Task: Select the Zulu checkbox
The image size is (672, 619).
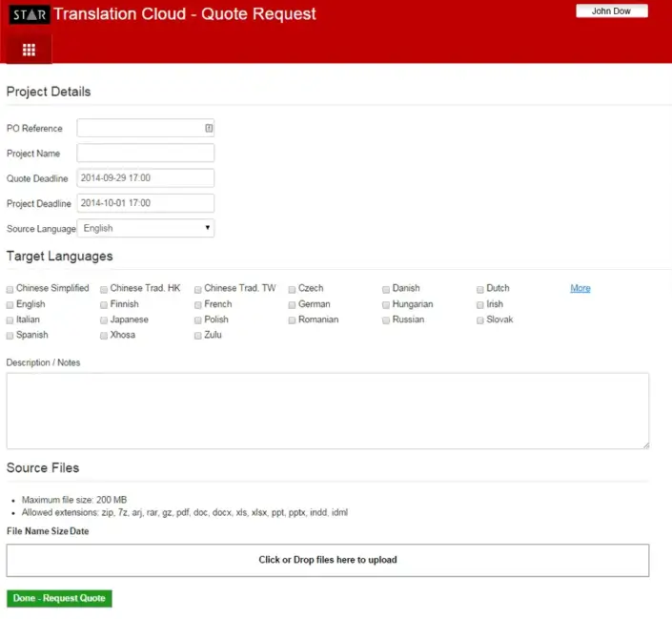Action: click(198, 336)
